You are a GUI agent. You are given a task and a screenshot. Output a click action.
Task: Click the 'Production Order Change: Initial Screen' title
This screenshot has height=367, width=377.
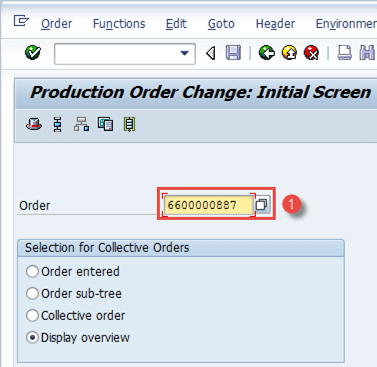tap(200, 92)
